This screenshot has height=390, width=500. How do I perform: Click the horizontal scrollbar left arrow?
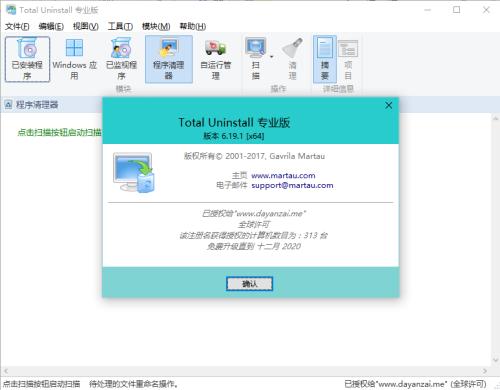tap(6, 371)
